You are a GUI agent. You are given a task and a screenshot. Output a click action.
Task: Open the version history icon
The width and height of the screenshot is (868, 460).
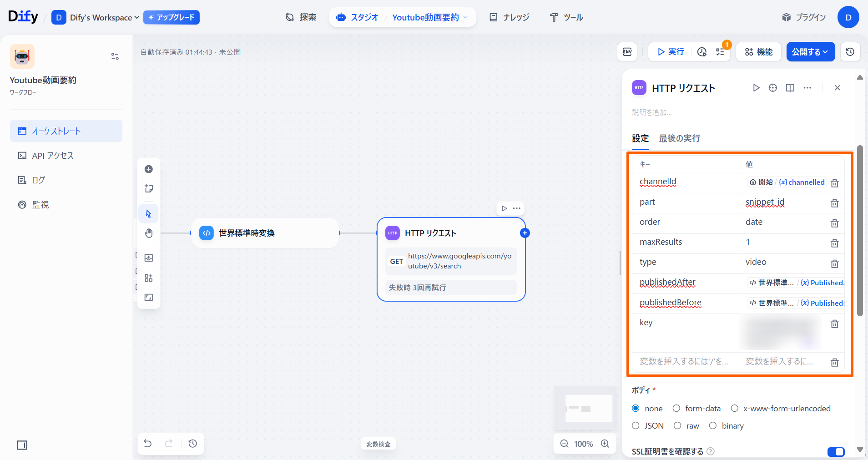pyautogui.click(x=850, y=52)
